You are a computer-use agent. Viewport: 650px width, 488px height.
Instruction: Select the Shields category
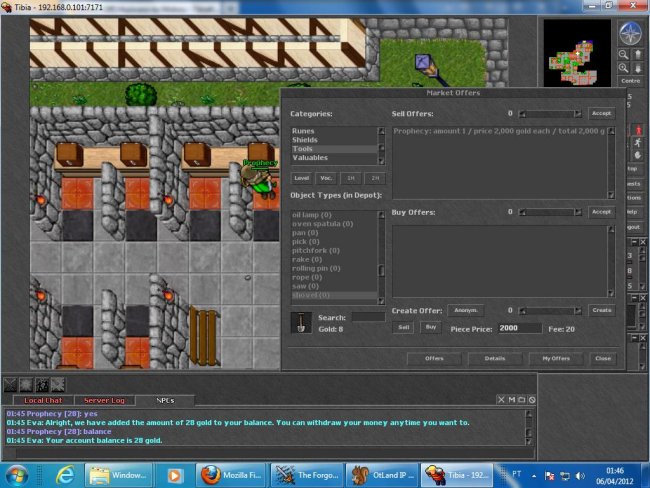coord(334,140)
